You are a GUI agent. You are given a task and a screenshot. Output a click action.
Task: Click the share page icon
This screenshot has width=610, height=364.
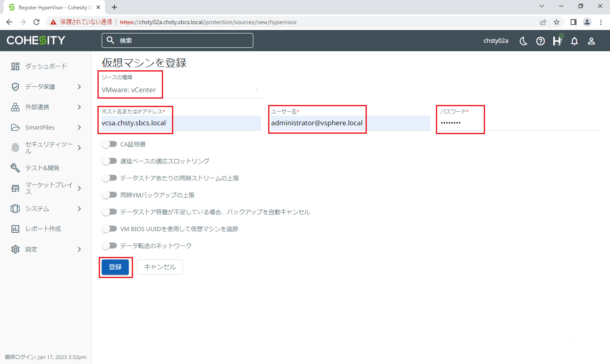(x=543, y=22)
